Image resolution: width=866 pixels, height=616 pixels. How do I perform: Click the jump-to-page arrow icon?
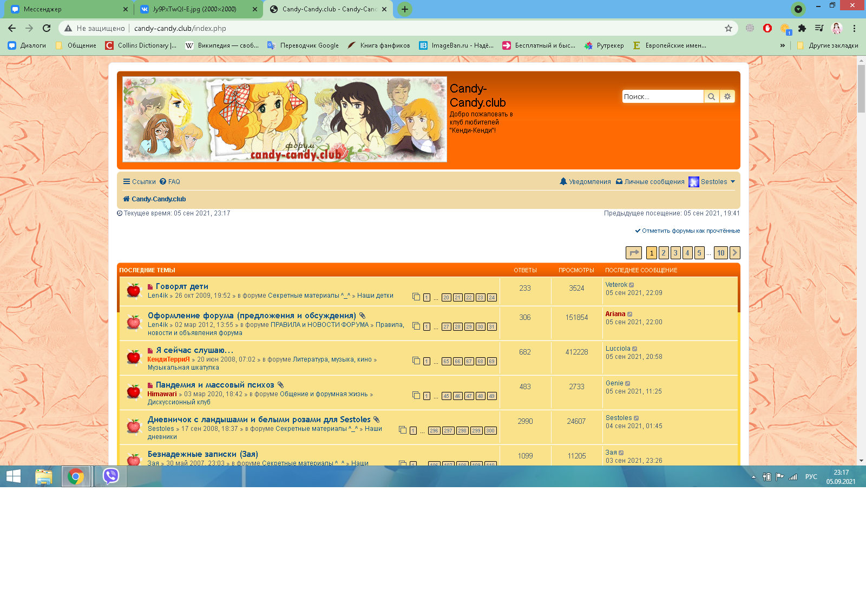click(633, 253)
